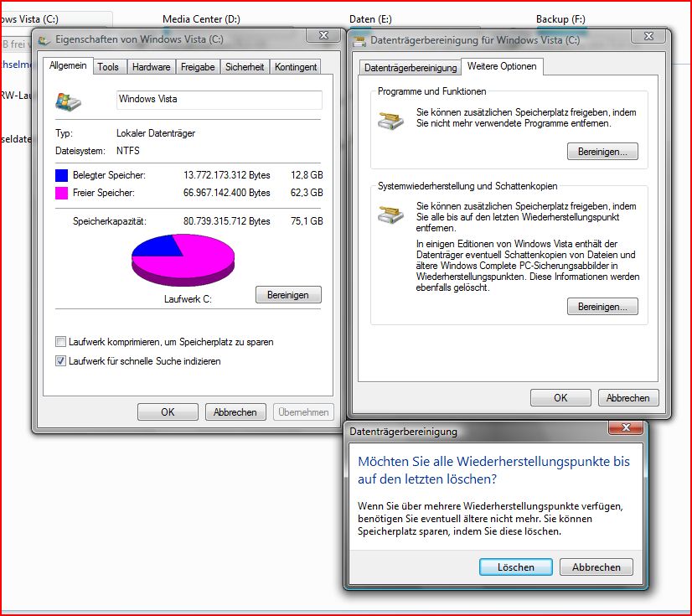Enable Laufwerk komprimieren checkbox
Viewport: 692px width, 616px height.
tap(60, 342)
